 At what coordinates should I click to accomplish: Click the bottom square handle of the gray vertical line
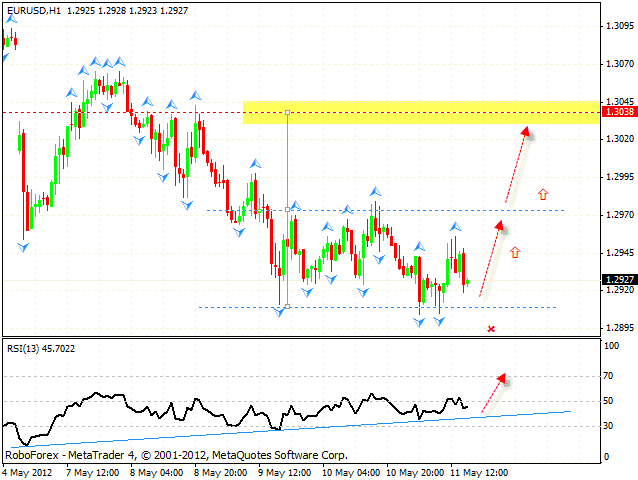click(288, 307)
